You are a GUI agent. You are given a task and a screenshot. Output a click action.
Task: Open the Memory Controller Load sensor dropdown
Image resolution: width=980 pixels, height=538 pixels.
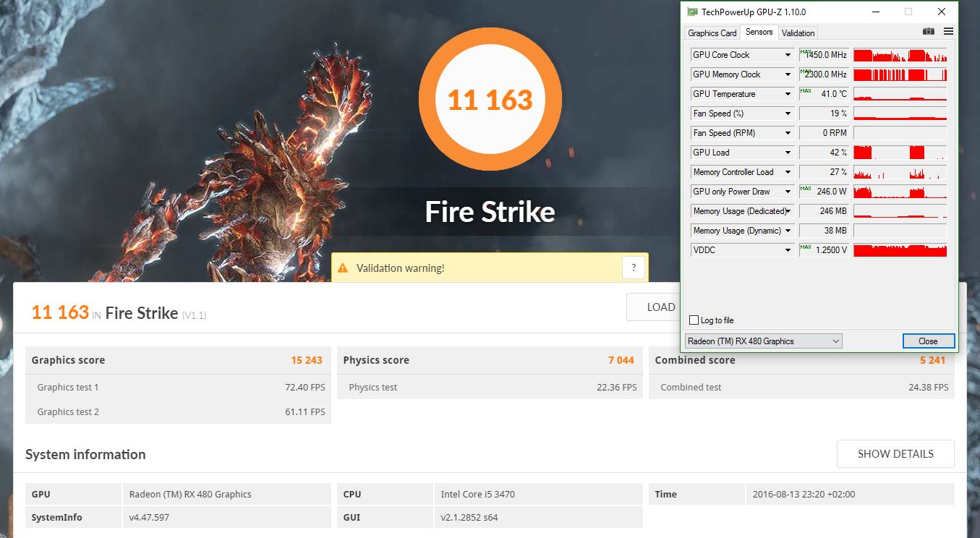point(788,172)
